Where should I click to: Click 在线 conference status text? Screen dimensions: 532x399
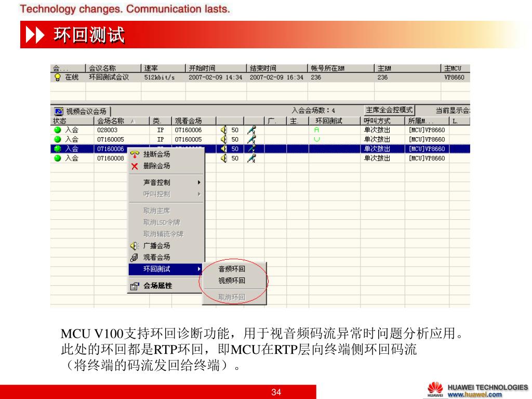click(x=72, y=77)
